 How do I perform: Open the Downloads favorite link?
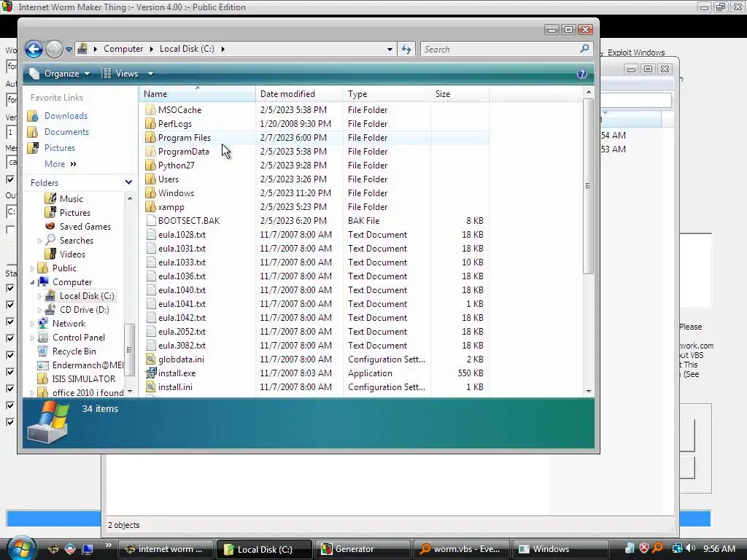[66, 116]
